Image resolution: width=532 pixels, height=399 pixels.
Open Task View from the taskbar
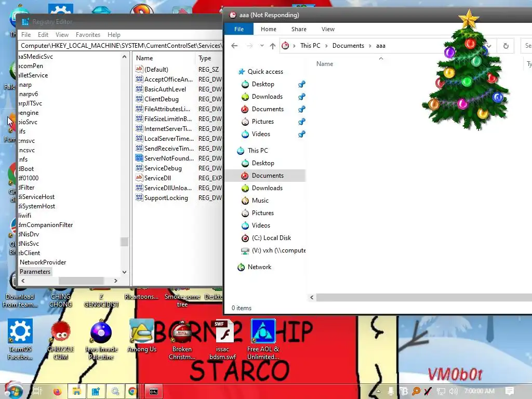click(37, 392)
